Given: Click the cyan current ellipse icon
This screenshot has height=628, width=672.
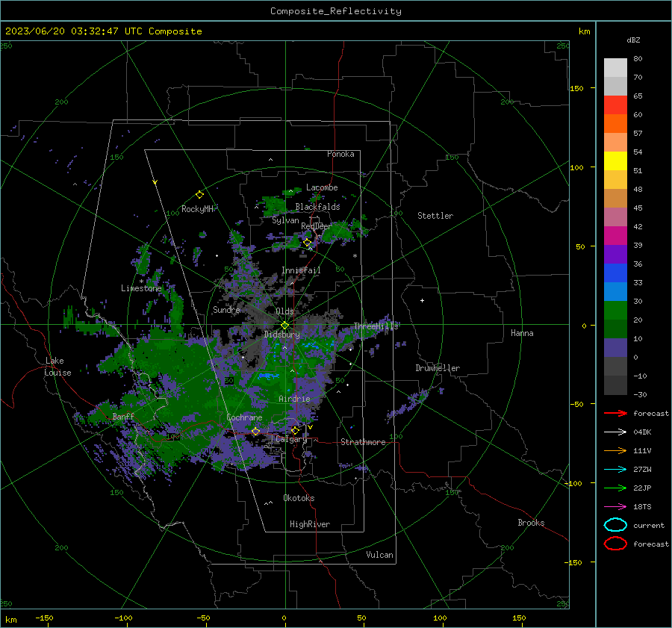Looking at the screenshot, I should pos(615,525).
